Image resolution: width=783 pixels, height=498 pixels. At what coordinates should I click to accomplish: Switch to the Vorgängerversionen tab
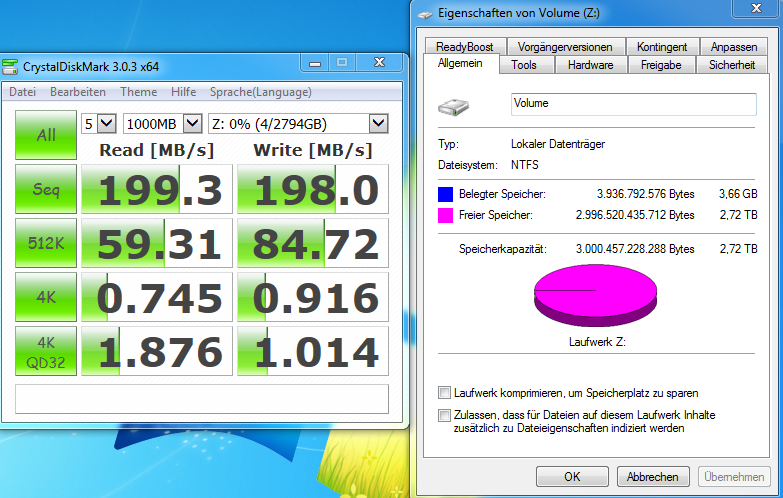[565, 46]
